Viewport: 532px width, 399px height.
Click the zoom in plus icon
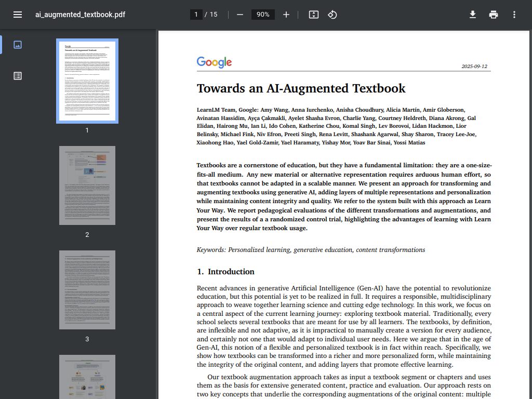coord(286,15)
